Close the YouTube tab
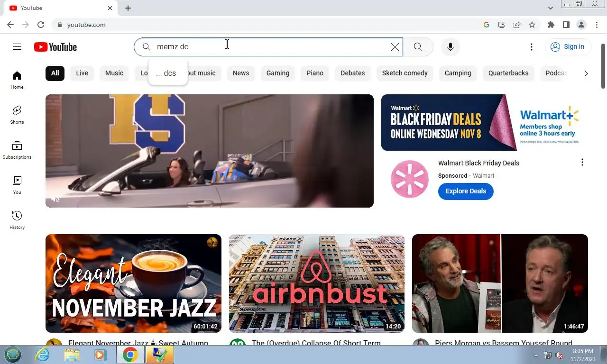 tap(110, 8)
